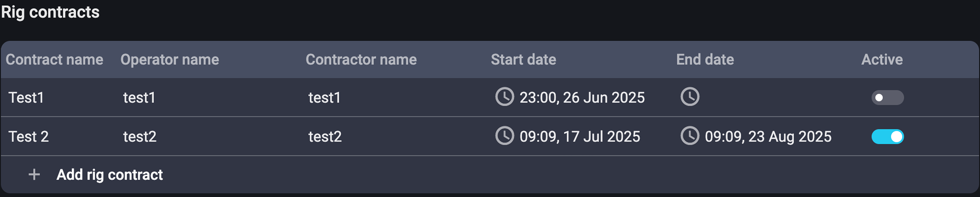Viewport: 980px width, 197px height.
Task: Click the Contract name column header
Action: (x=54, y=59)
